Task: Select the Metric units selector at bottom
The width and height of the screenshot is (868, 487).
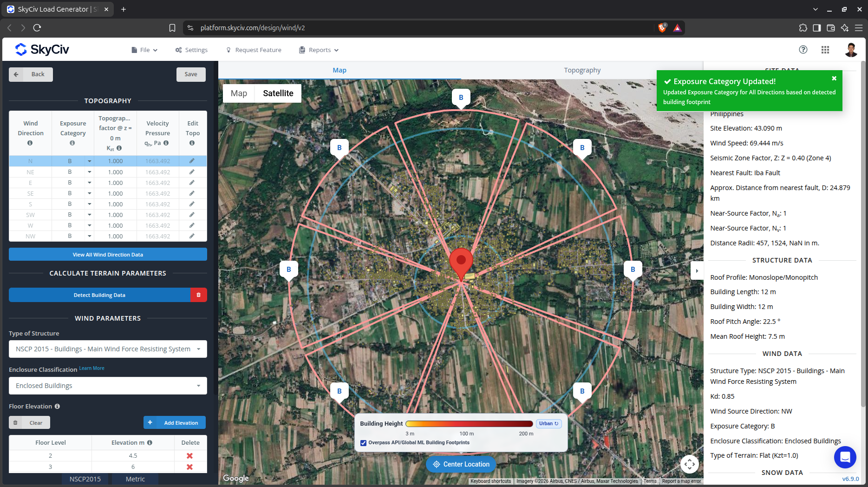Action: tap(135, 479)
